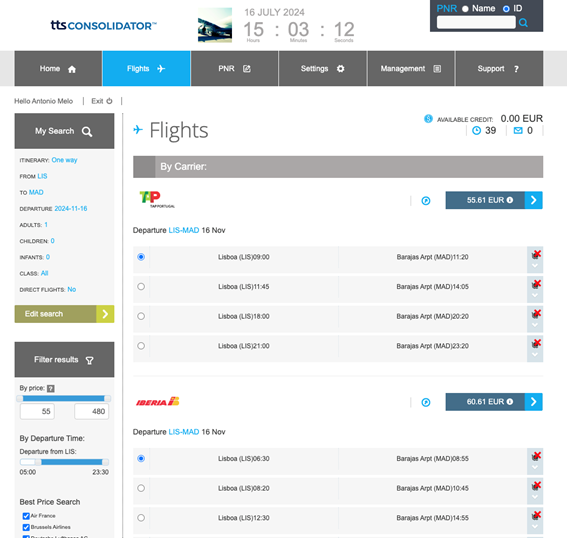Click the price help question mark icon
567x538 pixels.
(x=51, y=388)
